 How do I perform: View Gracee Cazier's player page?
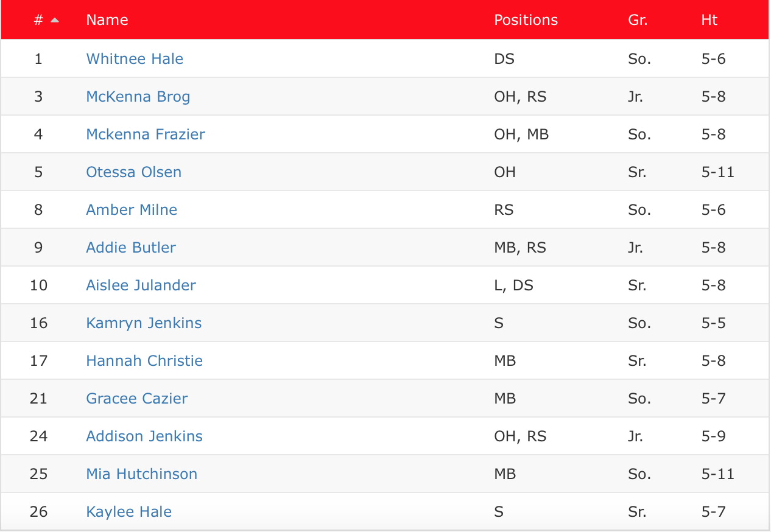[137, 399]
